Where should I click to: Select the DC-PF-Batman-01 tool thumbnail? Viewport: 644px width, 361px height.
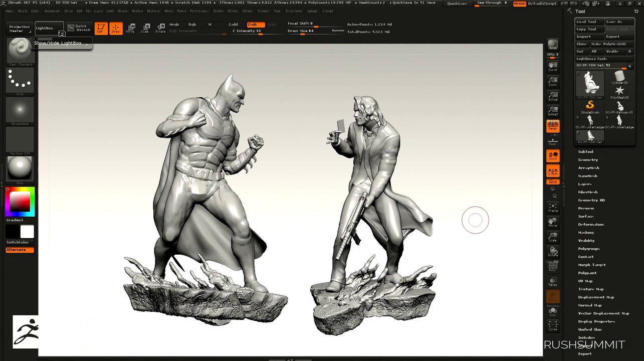(x=619, y=107)
